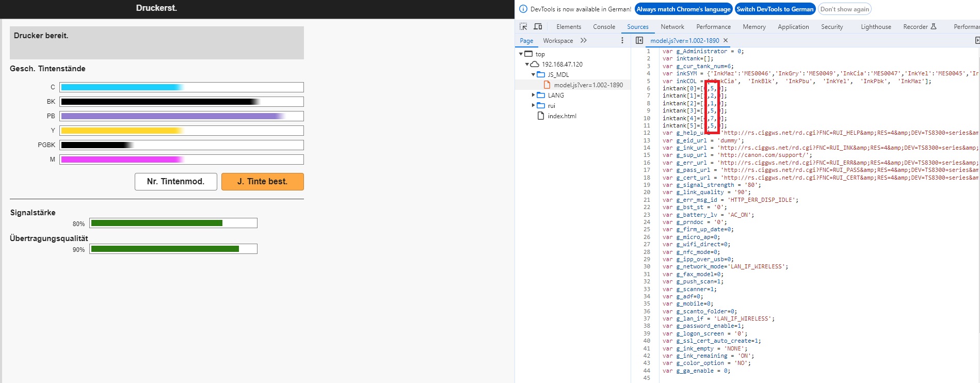Image resolution: width=980 pixels, height=383 pixels.
Task: Open the Application tab
Action: pos(793,26)
